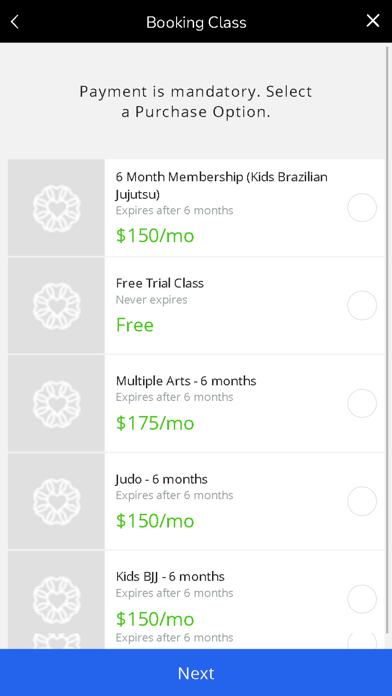Go back using the left chevron icon
The height and width of the screenshot is (696, 392).
point(15,21)
